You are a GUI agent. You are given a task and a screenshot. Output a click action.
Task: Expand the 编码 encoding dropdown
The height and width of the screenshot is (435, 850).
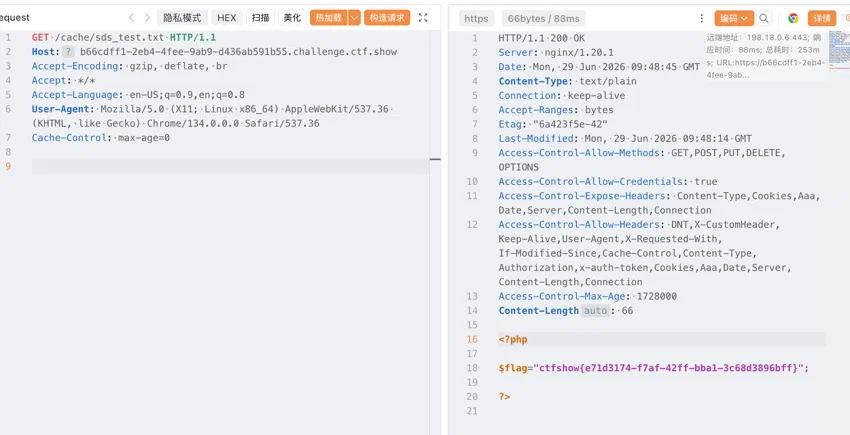point(734,18)
